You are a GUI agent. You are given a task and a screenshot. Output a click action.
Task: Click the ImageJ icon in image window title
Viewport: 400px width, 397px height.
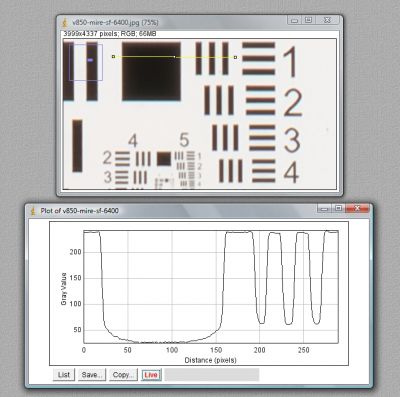[x=65, y=23]
